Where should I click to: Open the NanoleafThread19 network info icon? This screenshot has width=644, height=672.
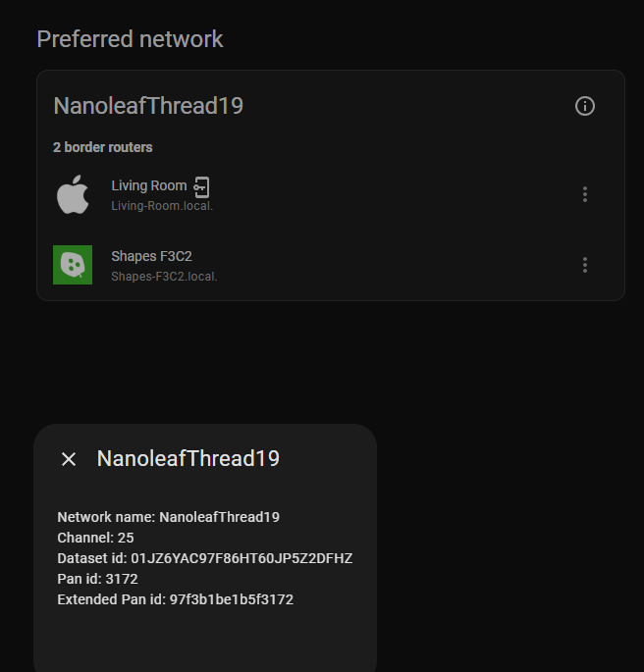585,106
